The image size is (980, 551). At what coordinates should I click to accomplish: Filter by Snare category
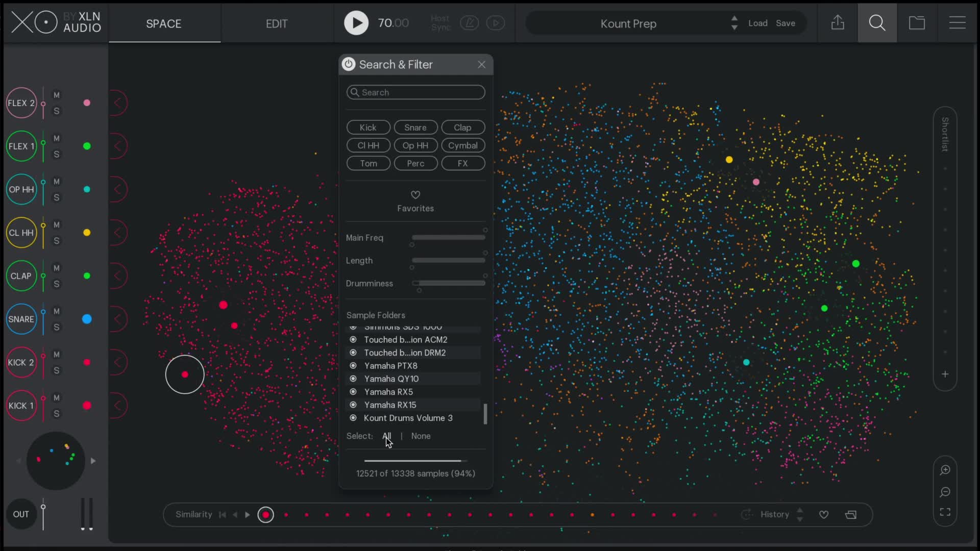415,128
